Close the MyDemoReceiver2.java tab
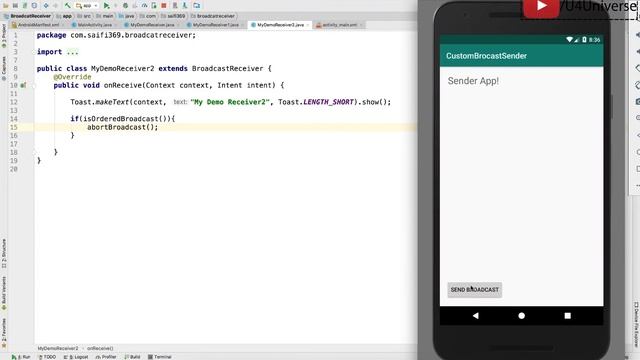 tap(308, 25)
